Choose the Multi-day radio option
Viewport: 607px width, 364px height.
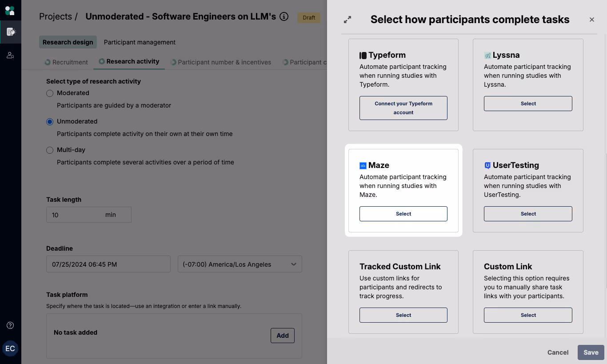pyautogui.click(x=50, y=150)
